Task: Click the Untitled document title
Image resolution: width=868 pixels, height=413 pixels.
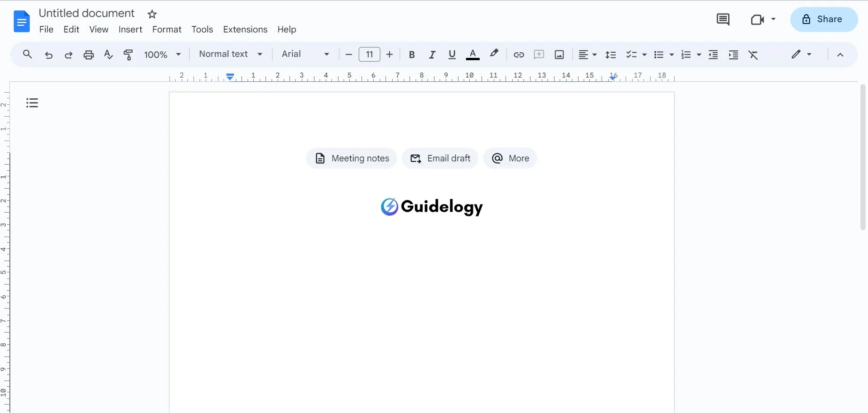Action: 87,13
